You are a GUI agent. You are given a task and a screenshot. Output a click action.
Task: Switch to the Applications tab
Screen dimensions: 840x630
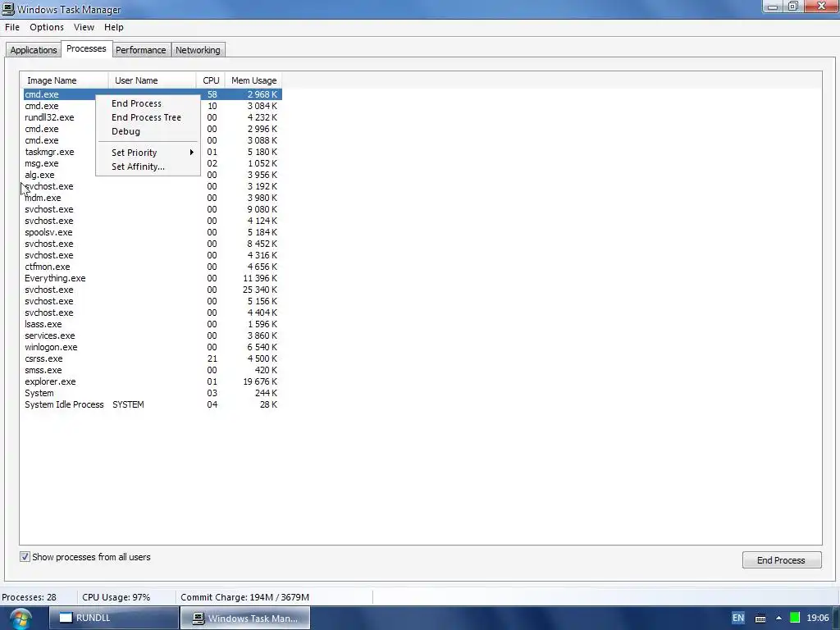click(x=33, y=50)
